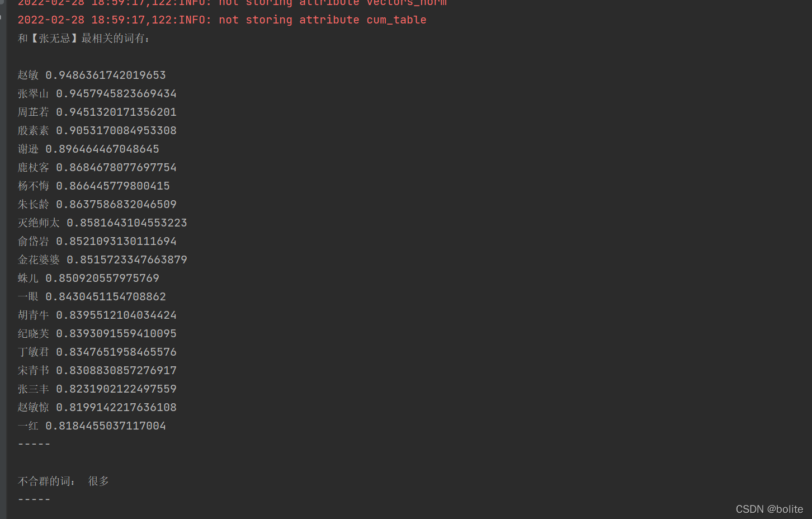Screen dimensions: 812x519
Task: Click the 纪晓芙 result line
Action: pyautogui.click(x=97, y=333)
